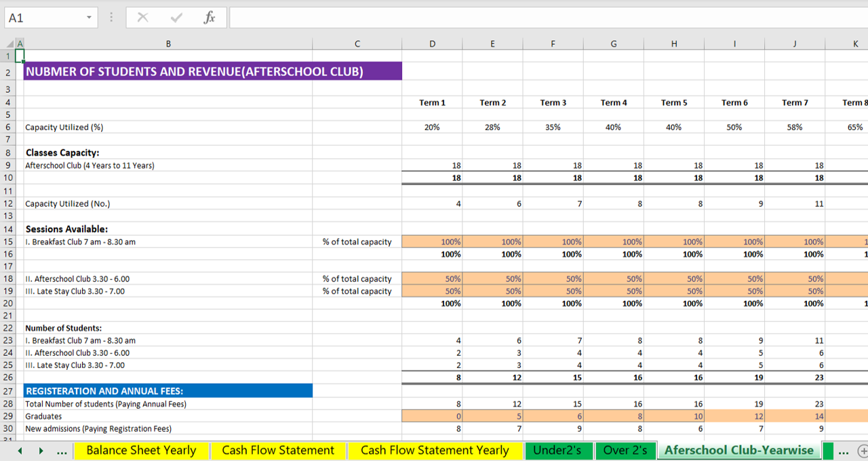Open the Name Box dropdown arrow
The height and width of the screenshot is (461, 868).
[88, 18]
